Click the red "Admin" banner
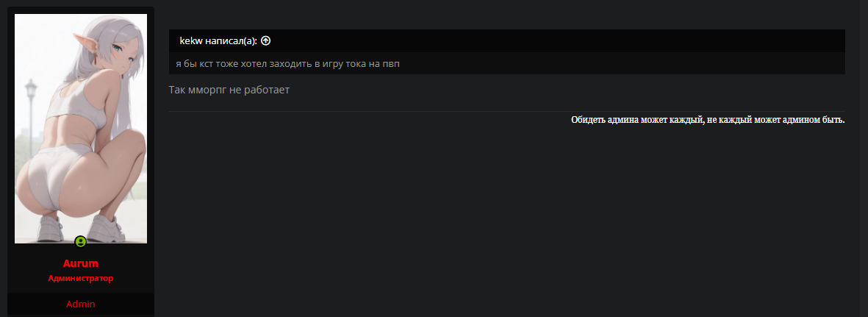This screenshot has width=868, height=317. click(81, 304)
